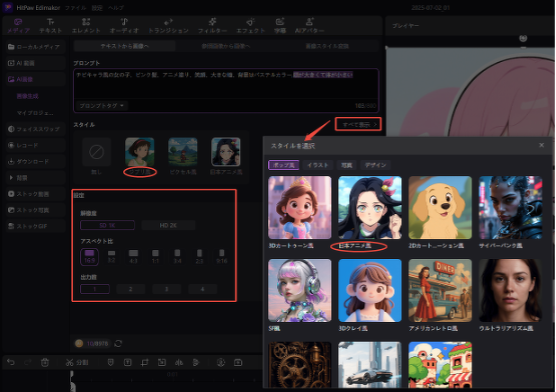Switch to テキストから画像へ tab

click(x=124, y=46)
